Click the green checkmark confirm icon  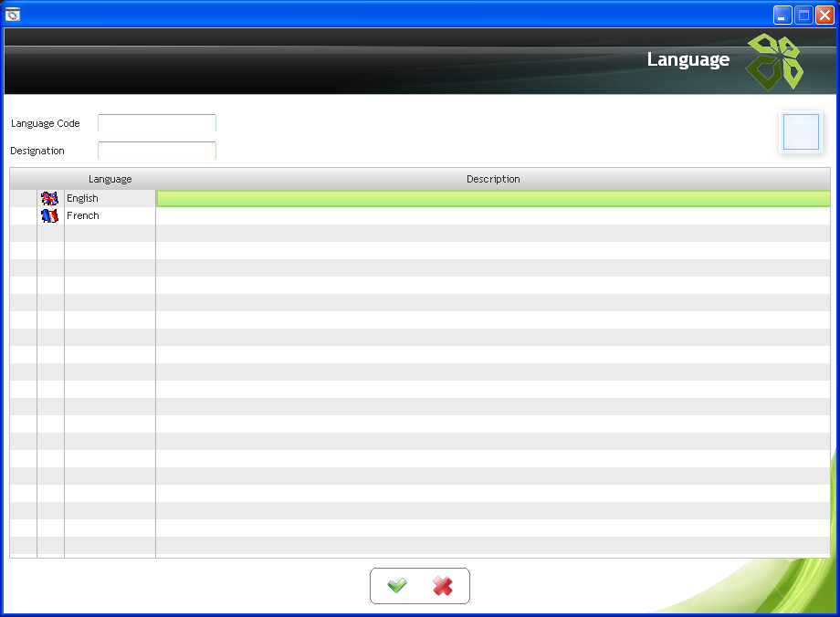[397, 586]
